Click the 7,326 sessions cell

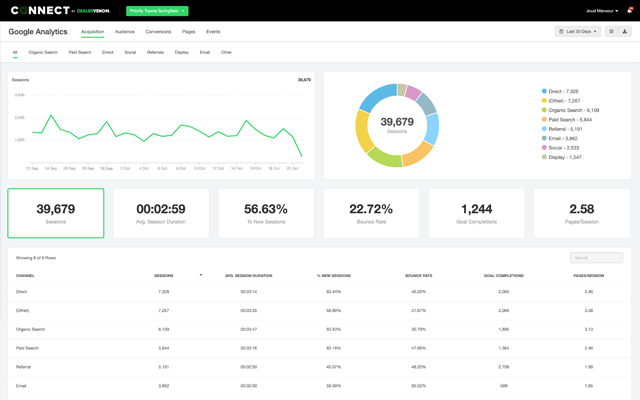(x=164, y=292)
